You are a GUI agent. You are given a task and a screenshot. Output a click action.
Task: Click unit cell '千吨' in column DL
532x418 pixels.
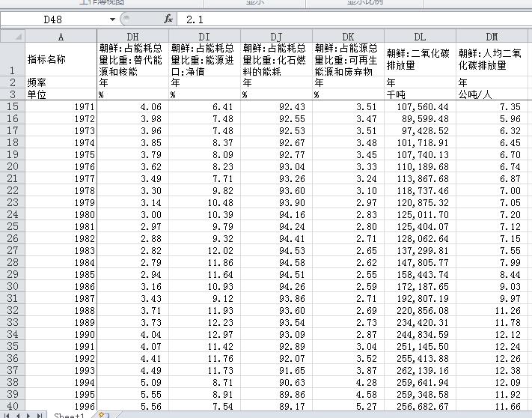pos(420,94)
